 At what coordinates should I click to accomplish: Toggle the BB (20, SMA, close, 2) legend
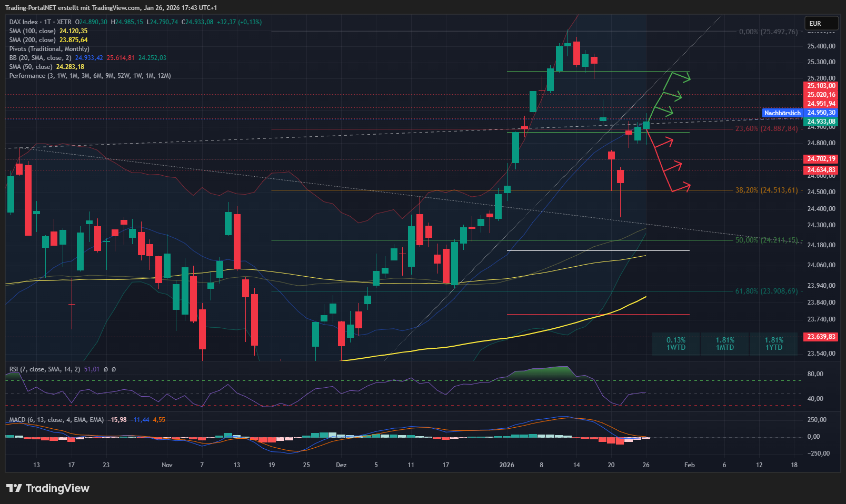pos(39,58)
